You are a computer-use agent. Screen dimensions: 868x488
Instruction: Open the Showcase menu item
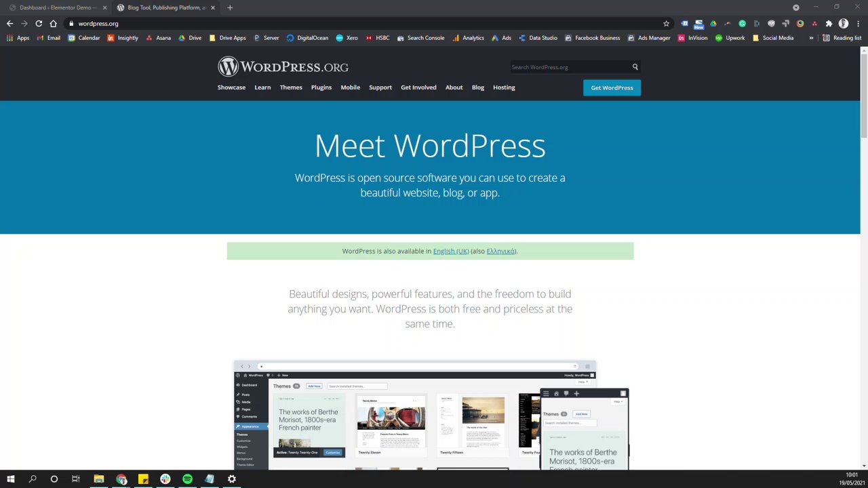231,87
